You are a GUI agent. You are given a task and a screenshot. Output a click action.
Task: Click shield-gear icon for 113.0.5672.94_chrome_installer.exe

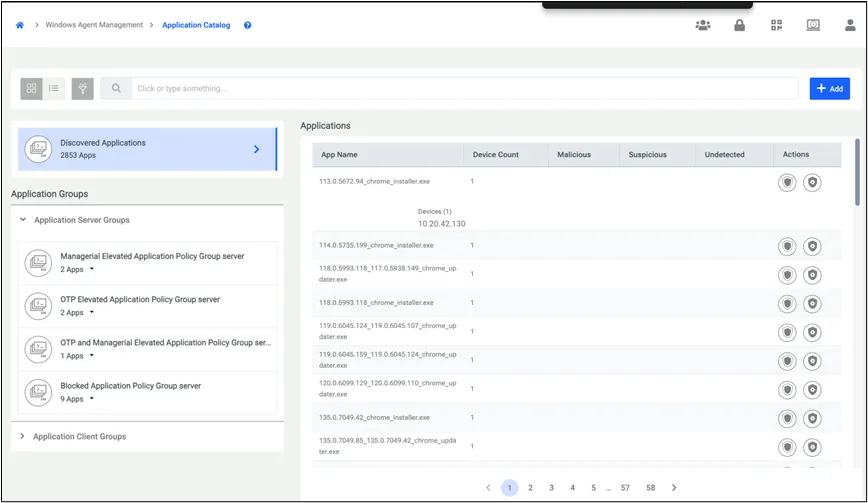point(812,182)
